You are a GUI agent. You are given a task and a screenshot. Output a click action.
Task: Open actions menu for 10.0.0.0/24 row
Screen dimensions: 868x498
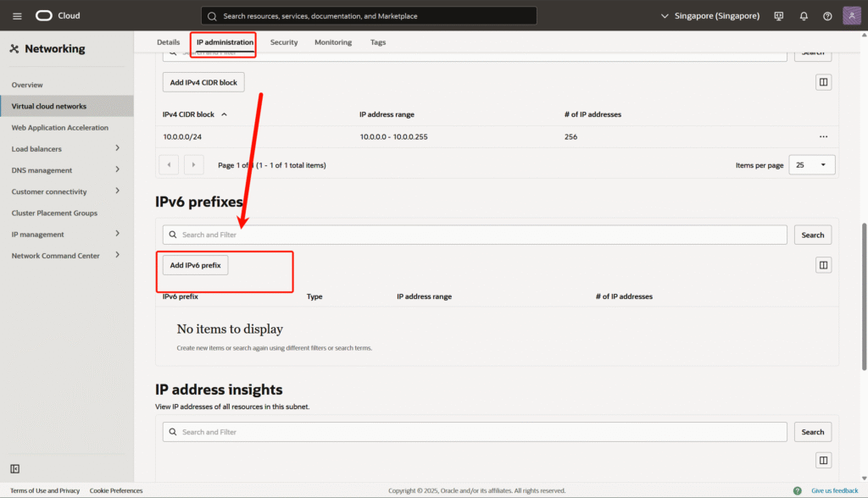click(823, 136)
